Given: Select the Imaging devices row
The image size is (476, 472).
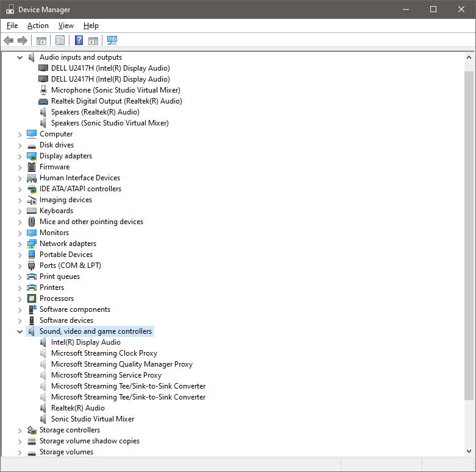Looking at the screenshot, I should tap(66, 200).
